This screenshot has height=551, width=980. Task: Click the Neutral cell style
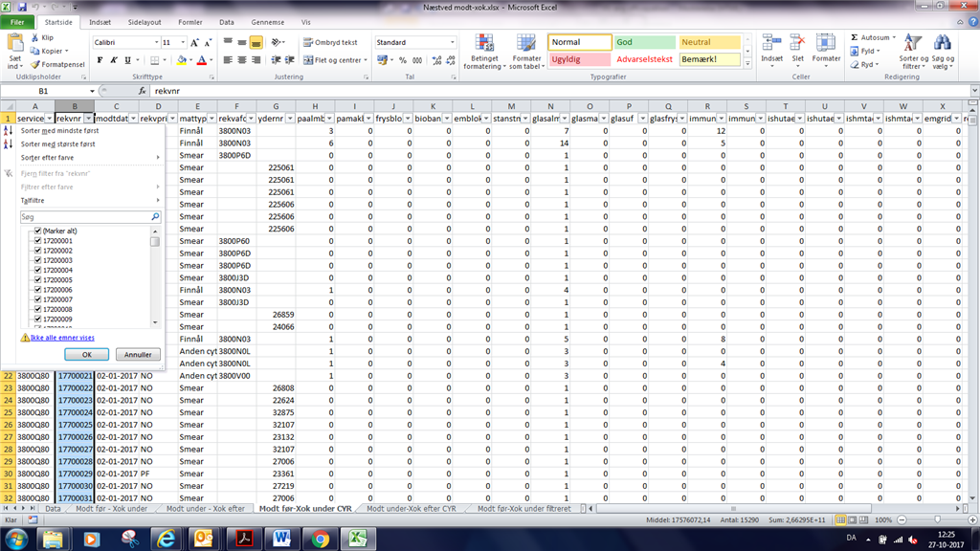coord(709,42)
